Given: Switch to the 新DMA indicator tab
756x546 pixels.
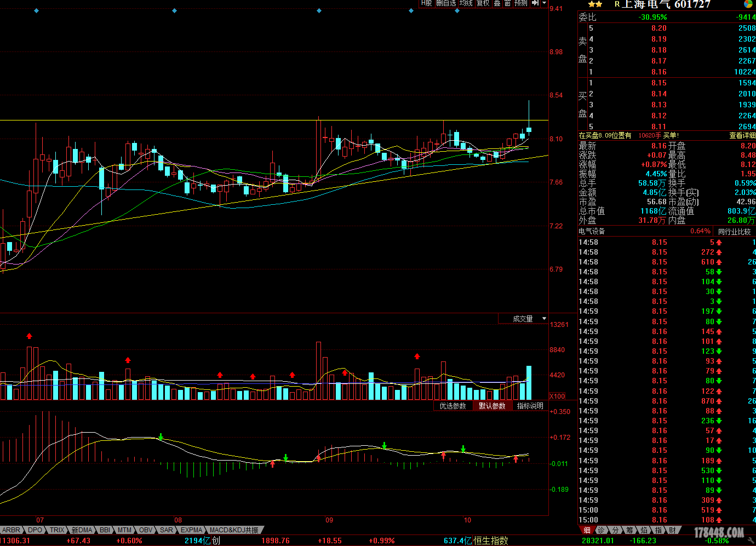Looking at the screenshot, I should click(82, 530).
